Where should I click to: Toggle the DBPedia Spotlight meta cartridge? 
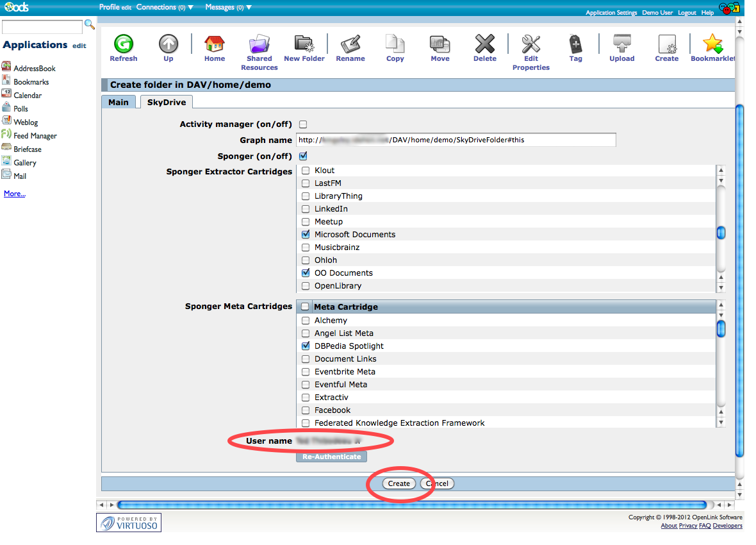(x=306, y=346)
